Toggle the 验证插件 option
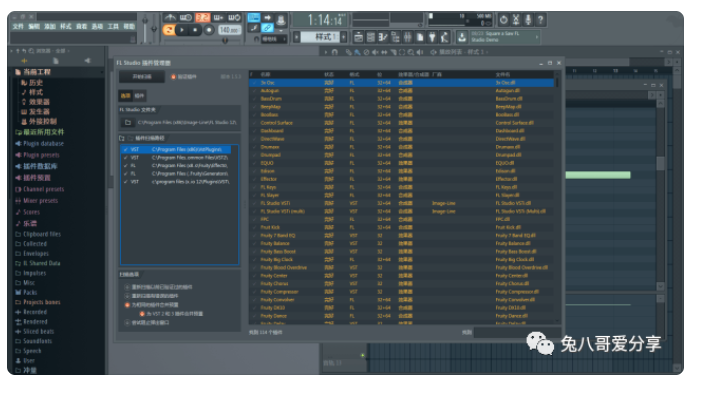Screen dimensions: 702x394 point(184,77)
